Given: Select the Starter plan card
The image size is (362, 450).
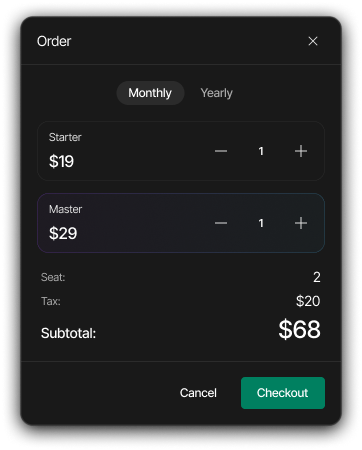Looking at the screenshot, I should 181,151.
